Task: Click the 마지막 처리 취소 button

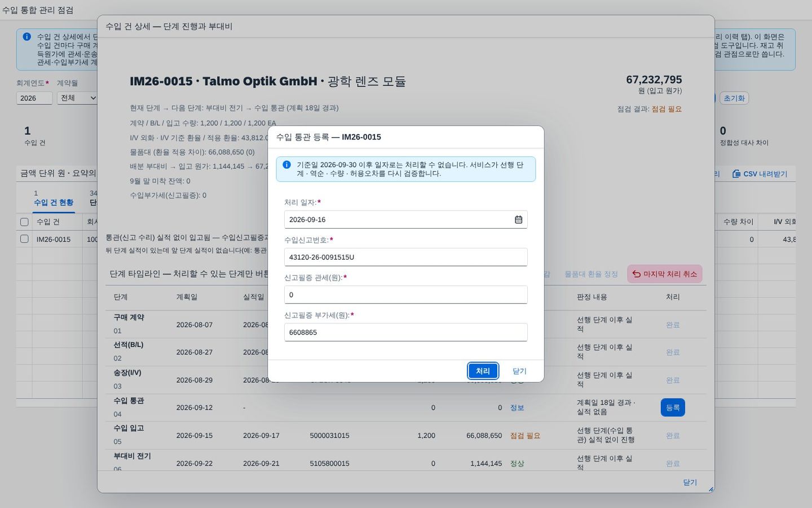Action: 665,274
